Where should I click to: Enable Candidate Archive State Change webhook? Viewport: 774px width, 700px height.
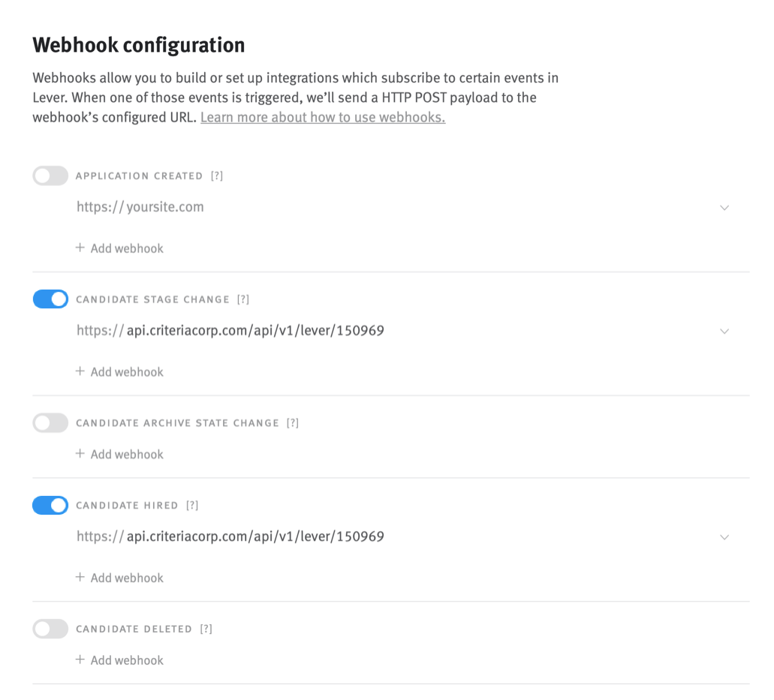pos(50,422)
